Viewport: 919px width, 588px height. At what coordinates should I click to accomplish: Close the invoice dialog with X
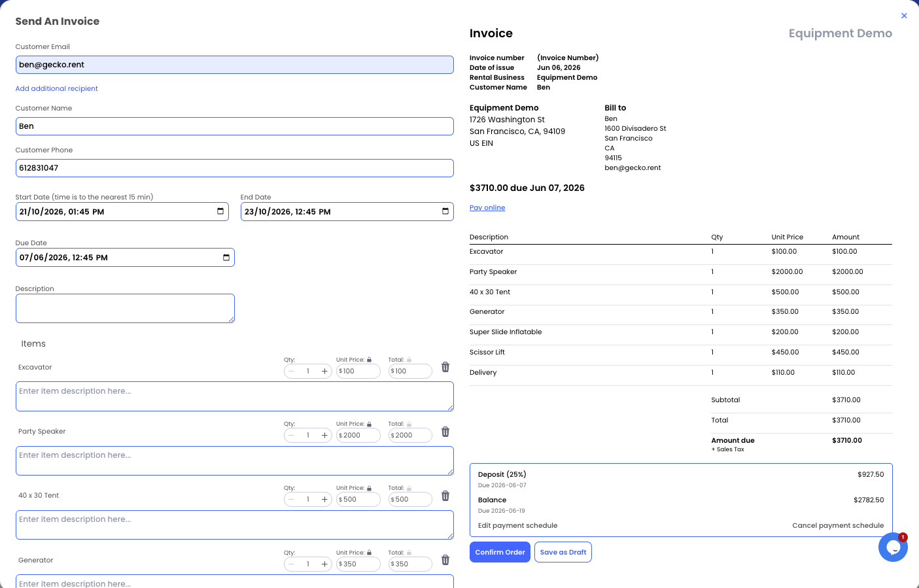pyautogui.click(x=904, y=16)
